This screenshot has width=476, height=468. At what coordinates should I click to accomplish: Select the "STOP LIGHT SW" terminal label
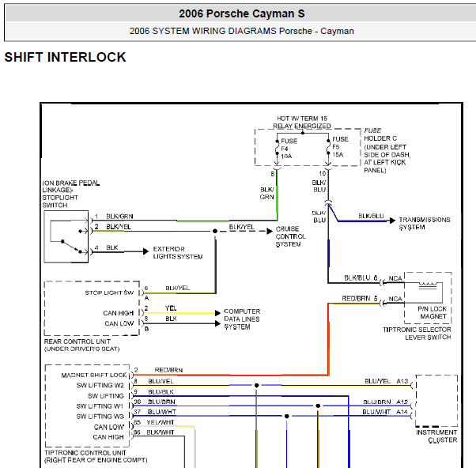[x=109, y=292]
